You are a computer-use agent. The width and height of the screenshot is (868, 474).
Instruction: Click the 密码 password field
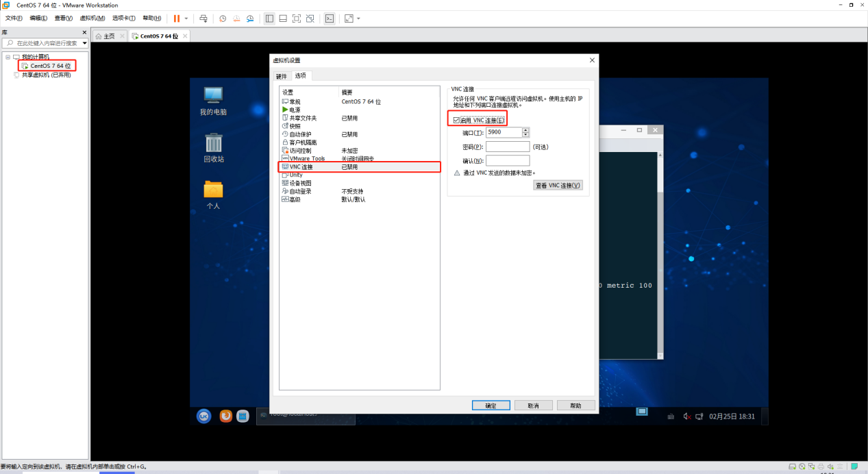coord(508,147)
